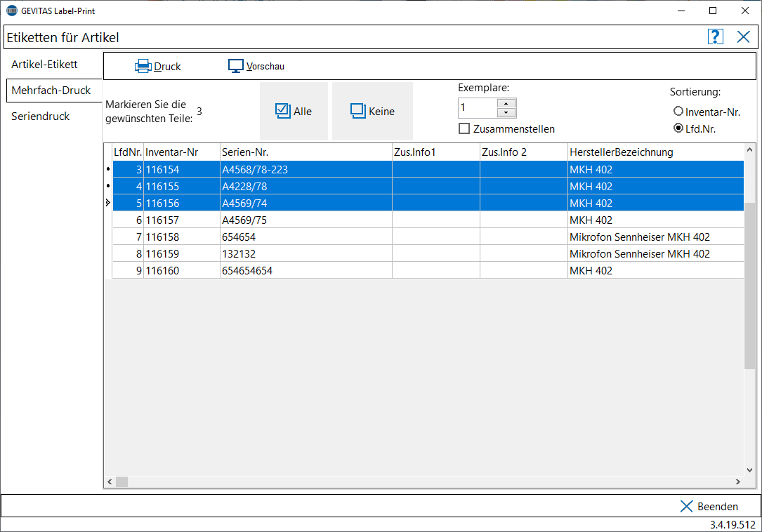Click horizontal scrollbar right arrow
The image size is (762, 532).
tap(737, 482)
